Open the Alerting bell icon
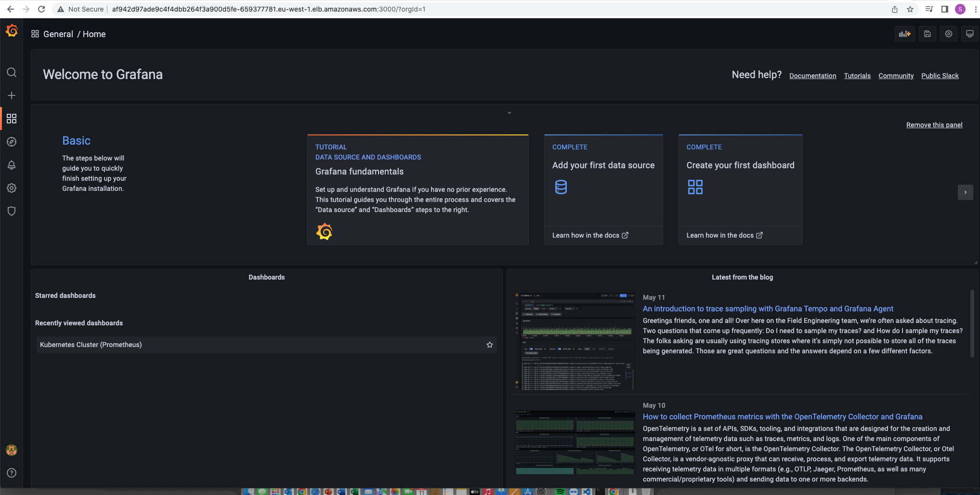Screen dimensions: 980x495 point(12,165)
